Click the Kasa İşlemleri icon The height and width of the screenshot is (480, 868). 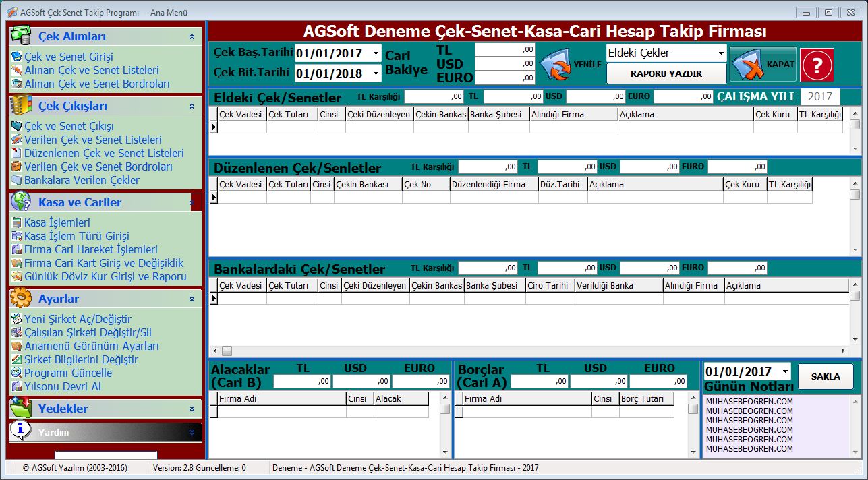(17, 223)
